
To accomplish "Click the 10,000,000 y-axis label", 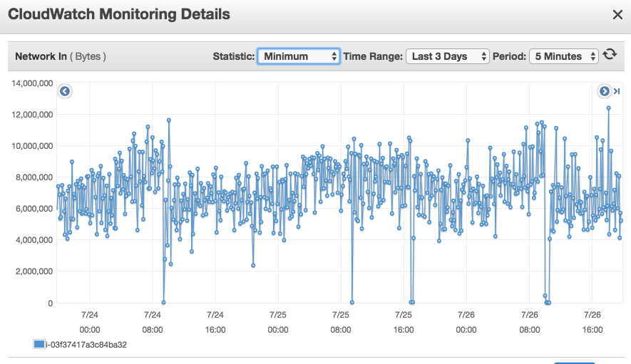I will (x=32, y=146).
